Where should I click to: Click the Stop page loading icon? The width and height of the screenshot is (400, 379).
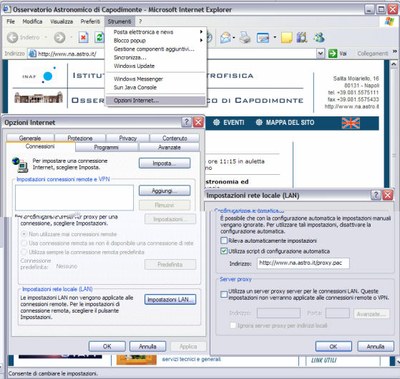coord(83,37)
